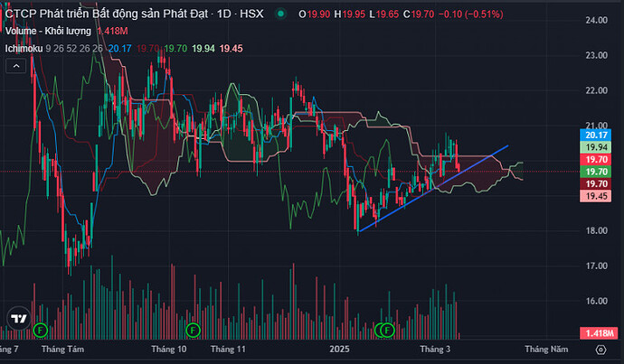Click the 19.45 value in the Ichimoku legend

pyautogui.click(x=232, y=49)
